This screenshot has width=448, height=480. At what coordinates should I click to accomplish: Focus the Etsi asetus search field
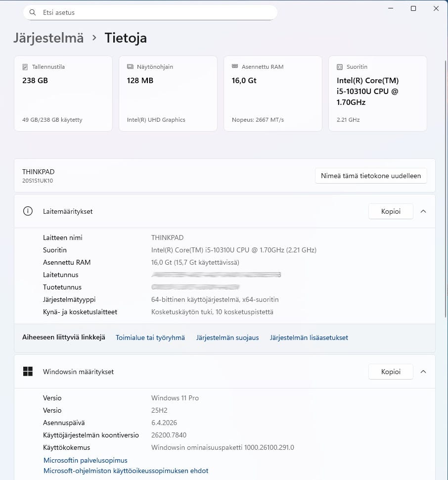point(153,12)
